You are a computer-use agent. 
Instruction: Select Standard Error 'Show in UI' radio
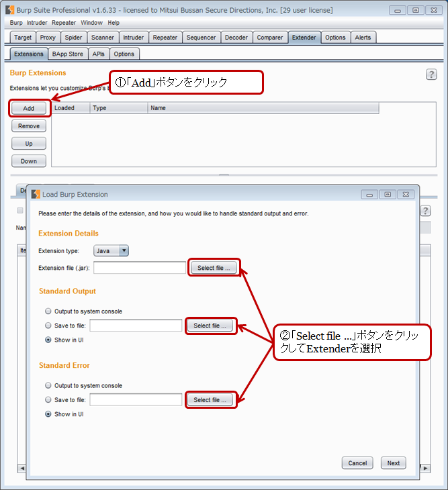click(48, 414)
